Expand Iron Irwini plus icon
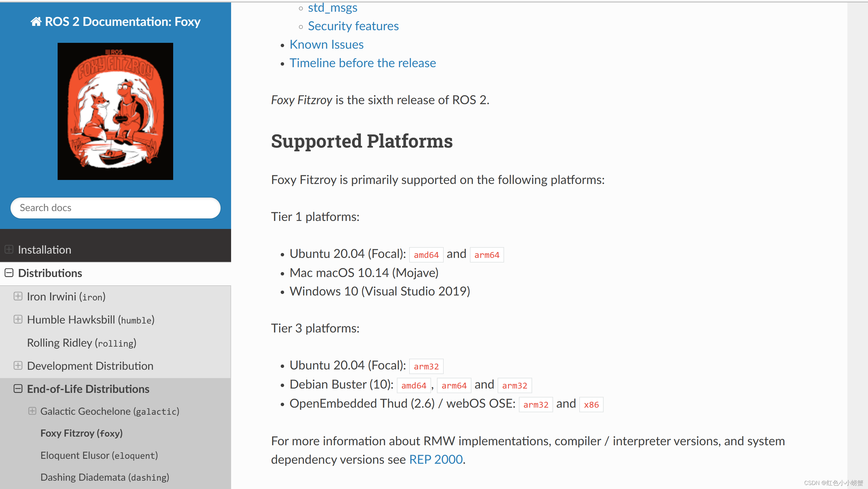 18,296
